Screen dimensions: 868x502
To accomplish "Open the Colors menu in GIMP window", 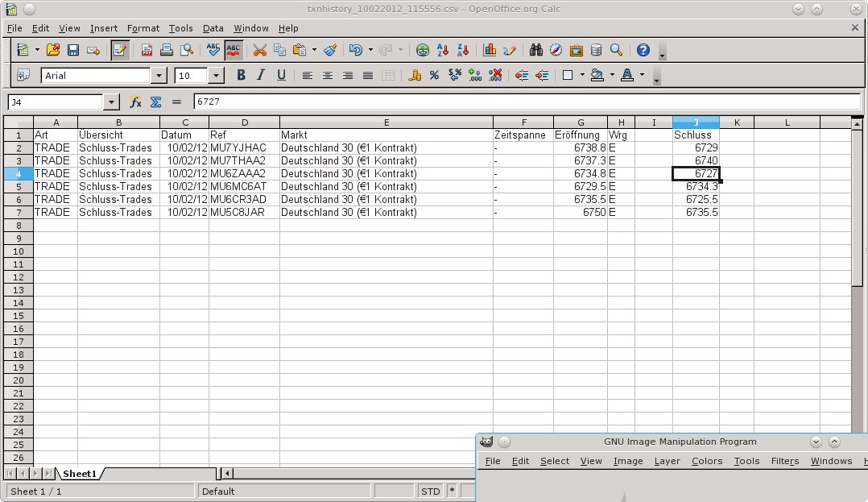I will (707, 461).
